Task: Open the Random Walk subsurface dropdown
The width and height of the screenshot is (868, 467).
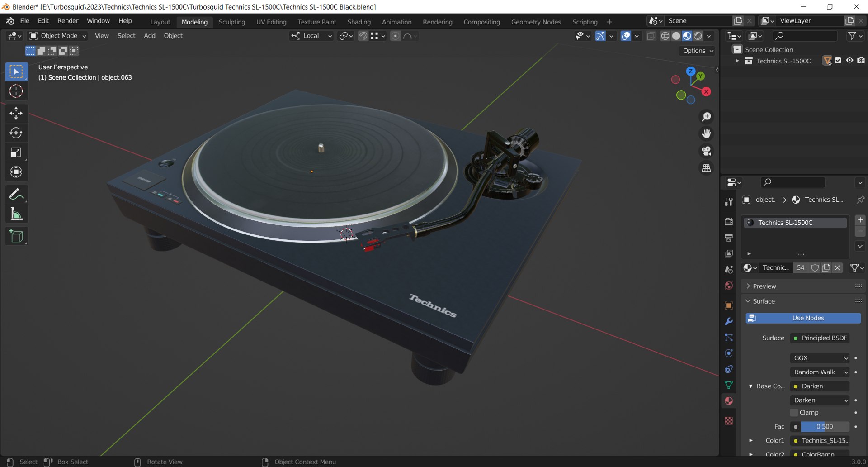Action: [820, 372]
